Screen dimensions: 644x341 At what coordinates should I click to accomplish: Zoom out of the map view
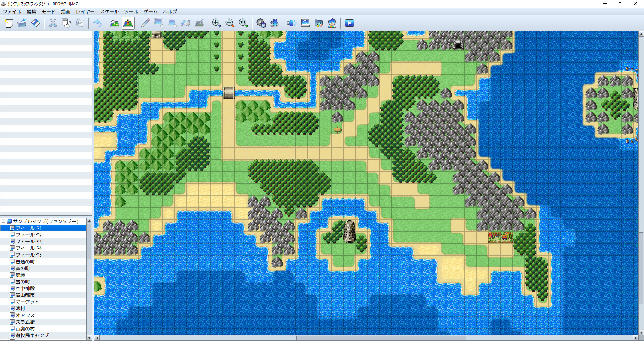pyautogui.click(x=230, y=23)
